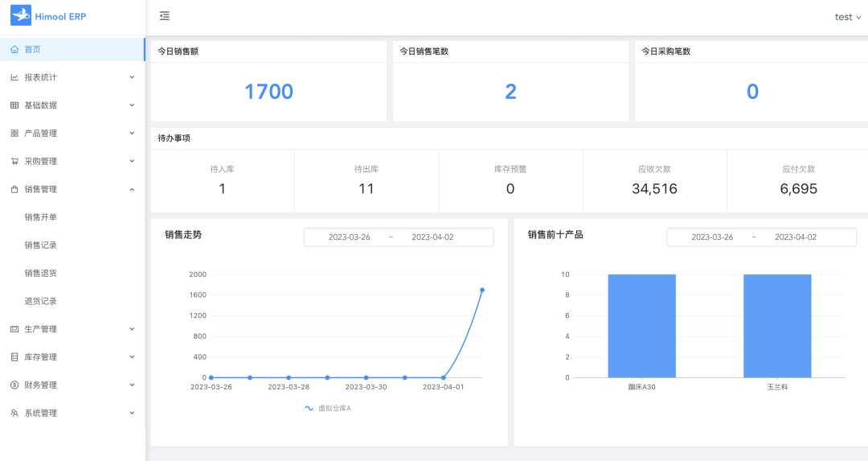Viewport: 868px width, 461px height.
Task: Expand the 库存管理 submenu chevron
Action: (x=132, y=357)
